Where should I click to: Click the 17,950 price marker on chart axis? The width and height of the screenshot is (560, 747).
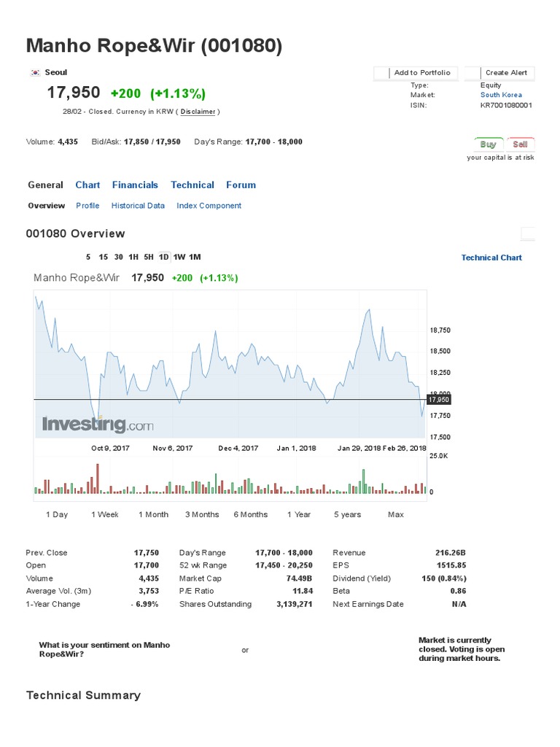(x=438, y=400)
